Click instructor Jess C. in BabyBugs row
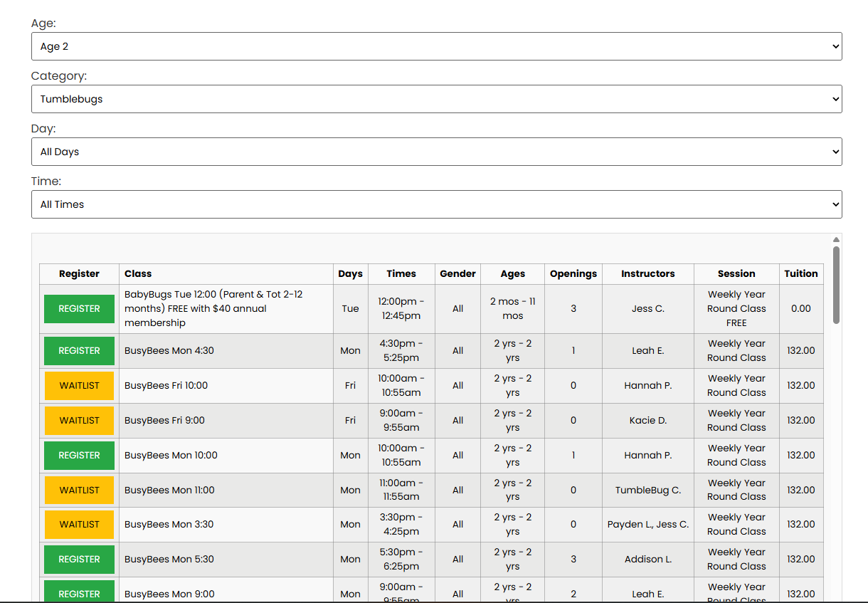The width and height of the screenshot is (868, 603). coord(647,308)
